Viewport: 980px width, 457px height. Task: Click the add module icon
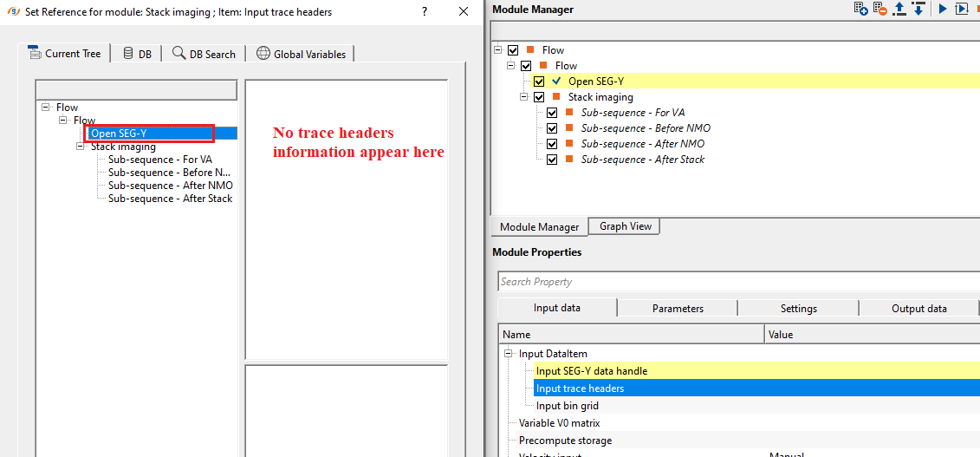point(860,9)
